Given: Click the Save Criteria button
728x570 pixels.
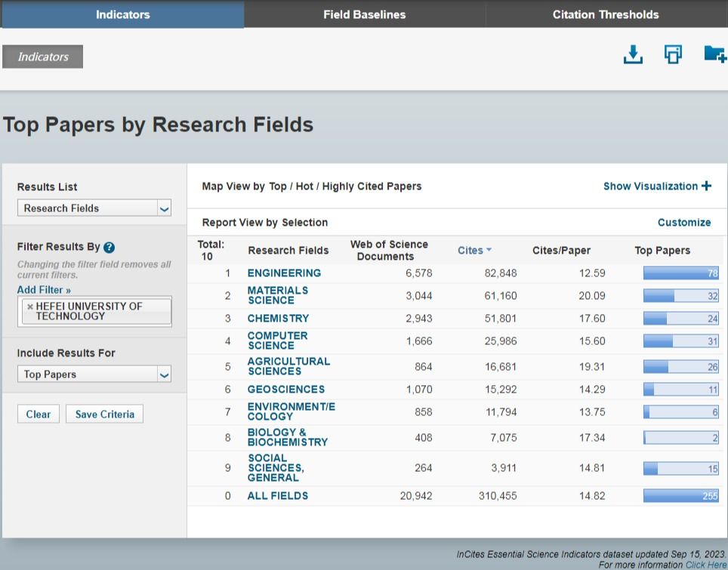Looking at the screenshot, I should [x=104, y=414].
